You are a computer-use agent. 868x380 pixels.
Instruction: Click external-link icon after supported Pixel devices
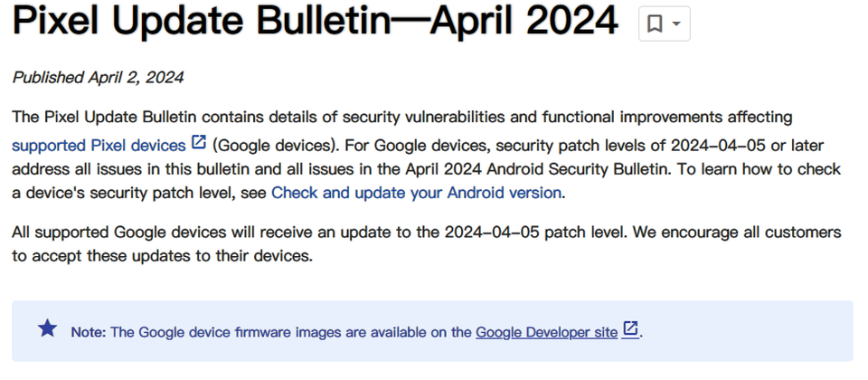click(199, 142)
